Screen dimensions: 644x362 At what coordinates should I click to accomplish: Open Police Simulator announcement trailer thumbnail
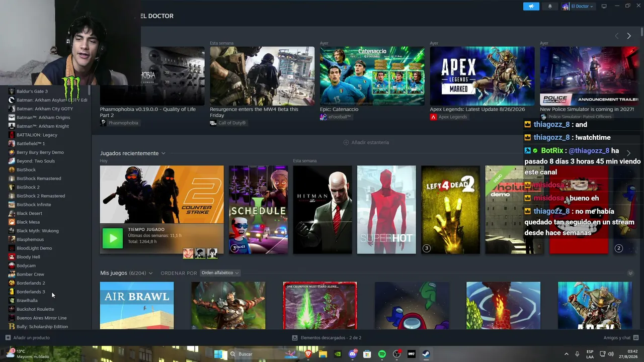click(589, 76)
